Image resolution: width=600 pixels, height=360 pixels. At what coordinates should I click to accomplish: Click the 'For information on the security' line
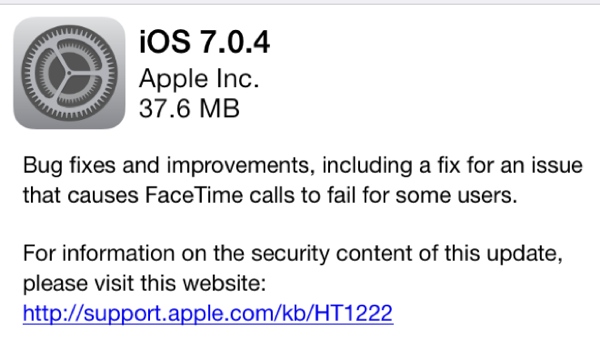point(176,253)
